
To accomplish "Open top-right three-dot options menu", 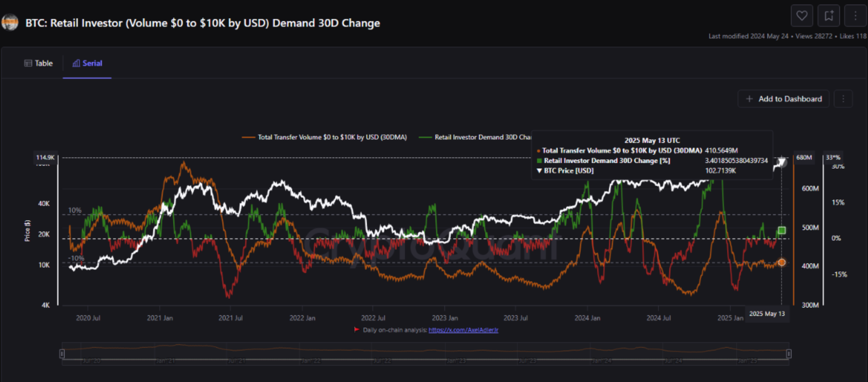I will pos(855,16).
